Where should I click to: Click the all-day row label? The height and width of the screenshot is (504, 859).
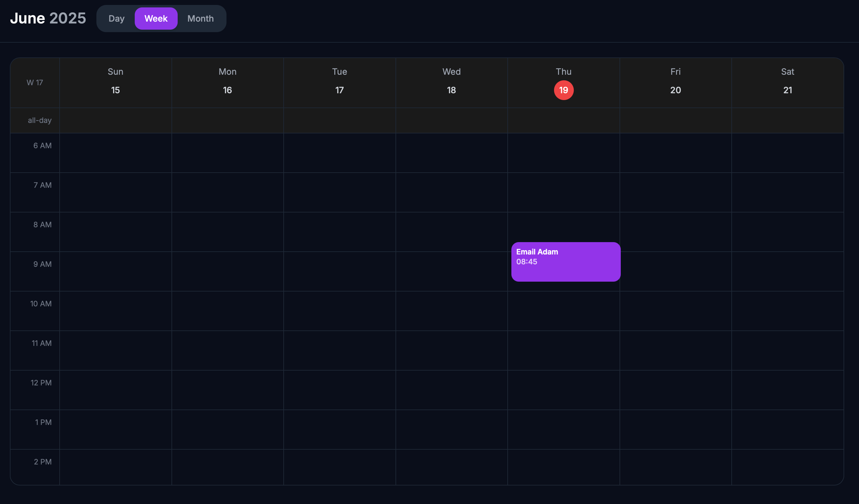(40, 120)
